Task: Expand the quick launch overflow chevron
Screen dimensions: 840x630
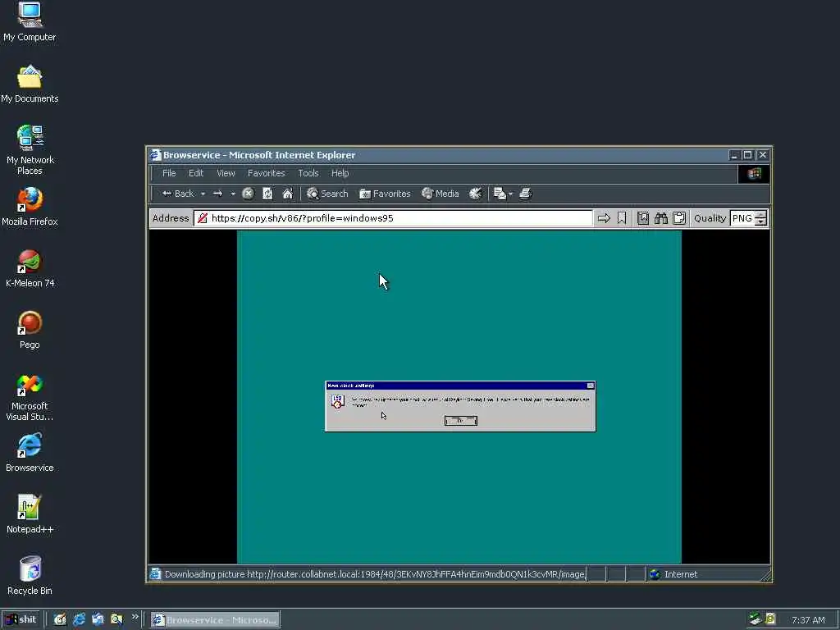Action: [135, 617]
